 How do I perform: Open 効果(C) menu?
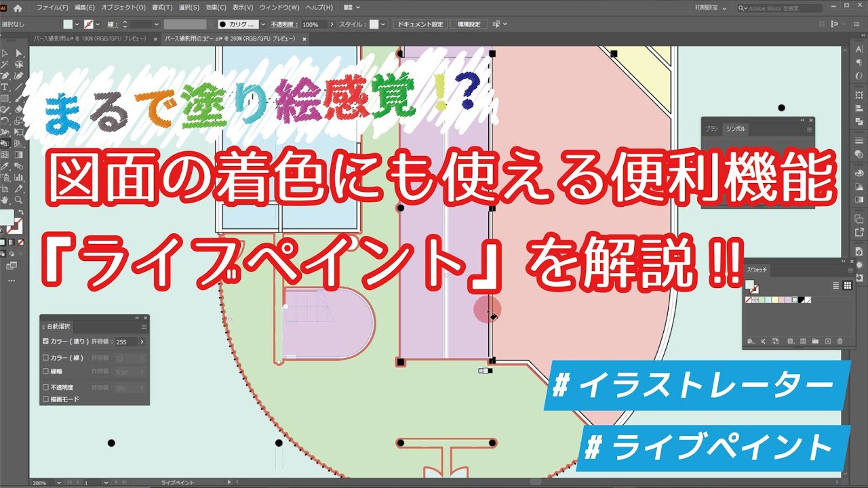point(216,7)
